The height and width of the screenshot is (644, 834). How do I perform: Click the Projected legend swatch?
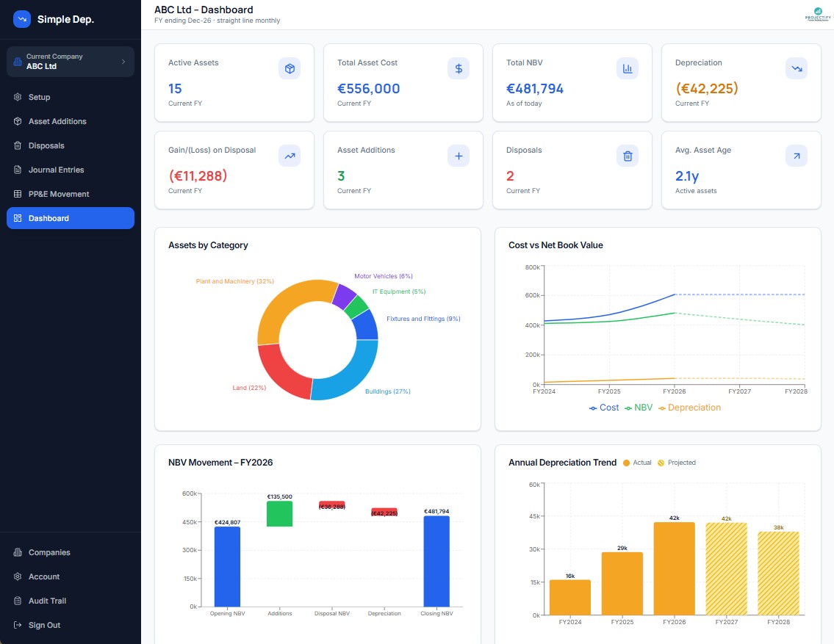[661, 463]
